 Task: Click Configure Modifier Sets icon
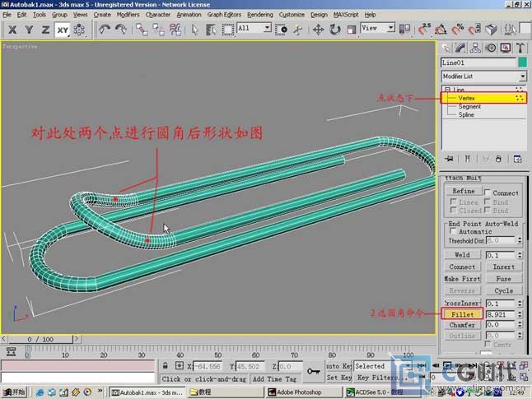click(517, 159)
